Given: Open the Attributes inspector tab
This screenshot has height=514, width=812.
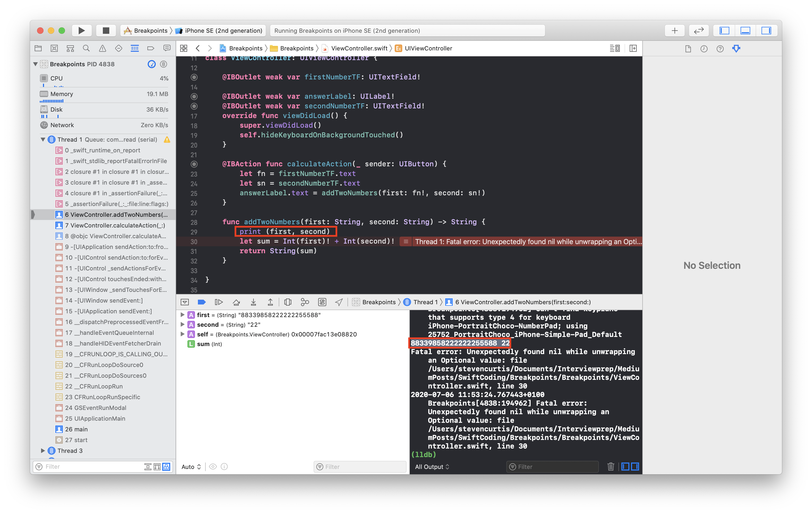Looking at the screenshot, I should 736,49.
